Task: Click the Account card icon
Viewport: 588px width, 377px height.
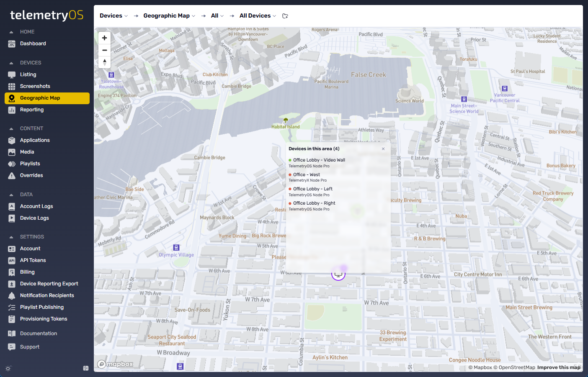Action: pos(12,249)
